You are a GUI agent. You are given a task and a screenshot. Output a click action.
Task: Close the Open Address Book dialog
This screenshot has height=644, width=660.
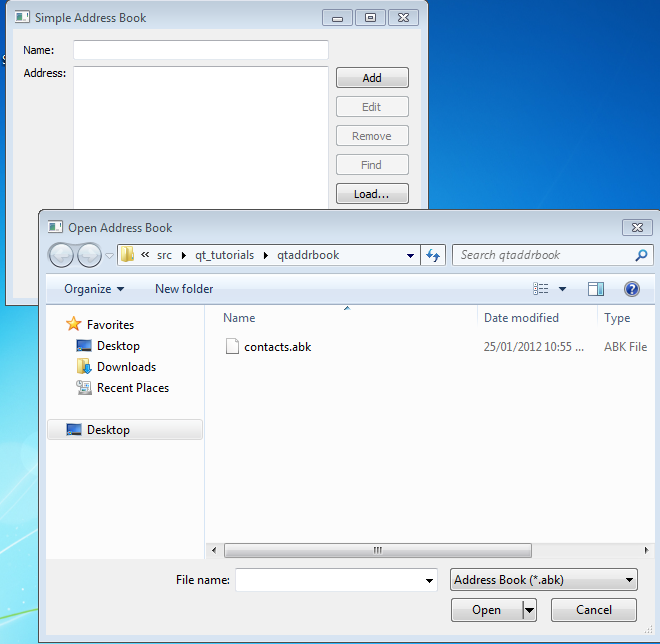(637, 228)
